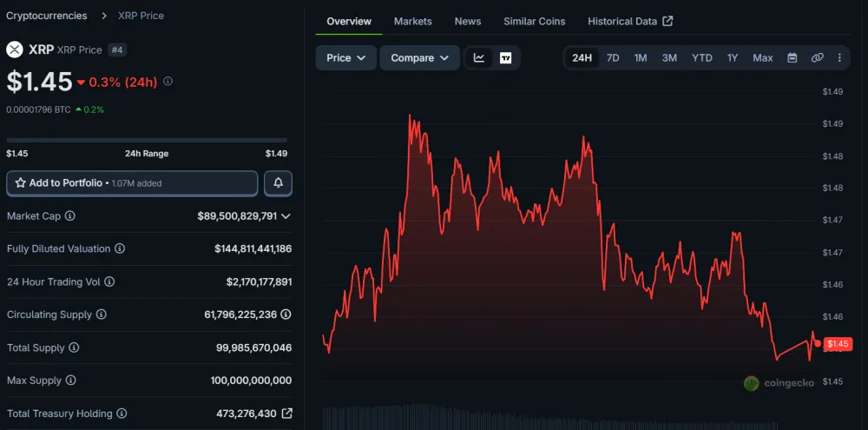Show info for 24 Hour Trading Vol

pos(109,281)
